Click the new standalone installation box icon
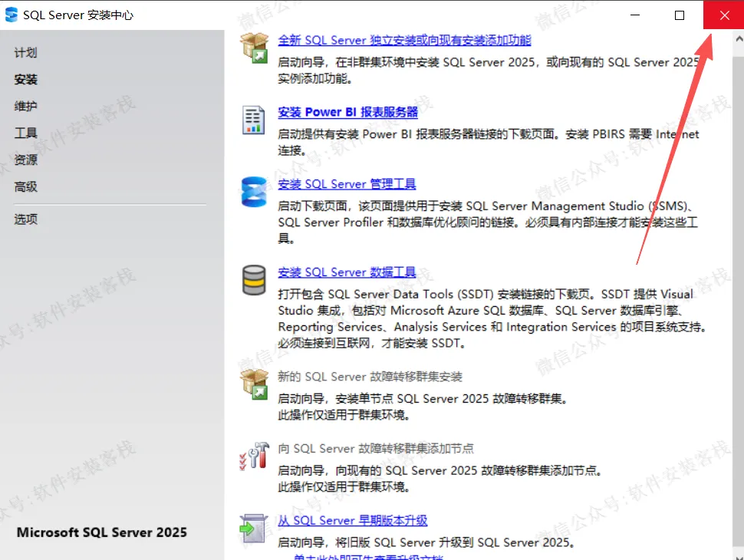Image resolution: width=744 pixels, height=560 pixels. tap(255, 48)
